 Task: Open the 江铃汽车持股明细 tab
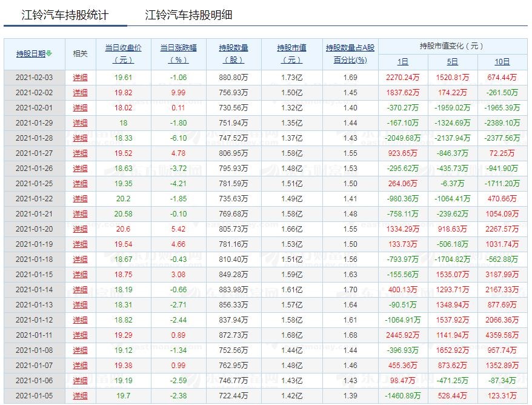(x=188, y=15)
